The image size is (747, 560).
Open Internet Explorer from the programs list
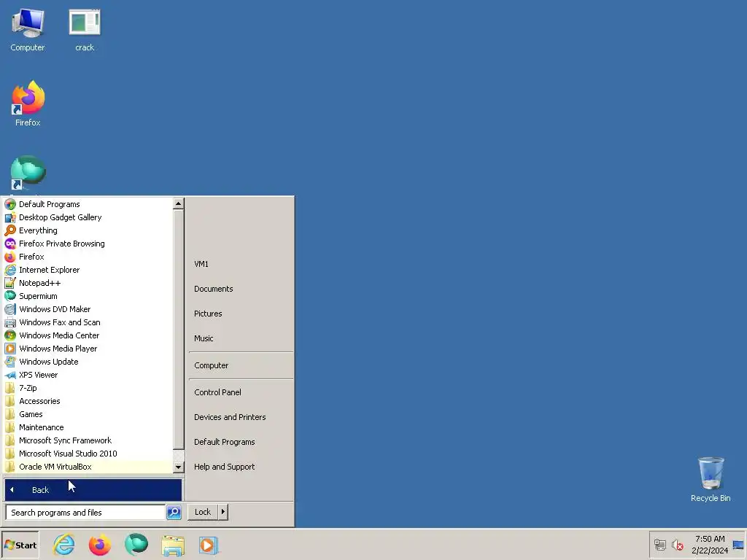88,270
